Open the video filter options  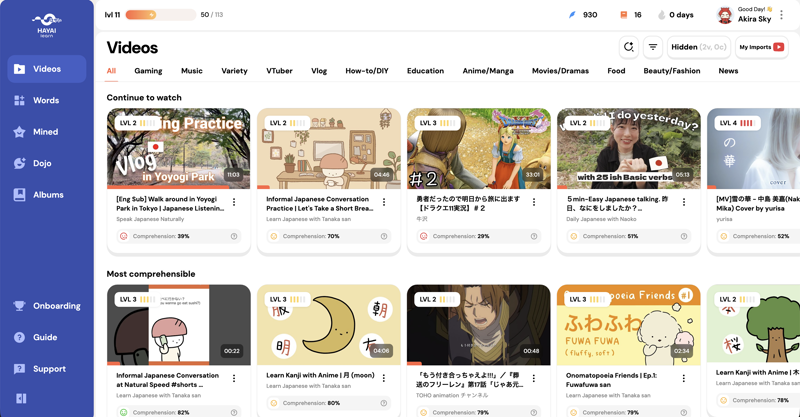pyautogui.click(x=653, y=47)
